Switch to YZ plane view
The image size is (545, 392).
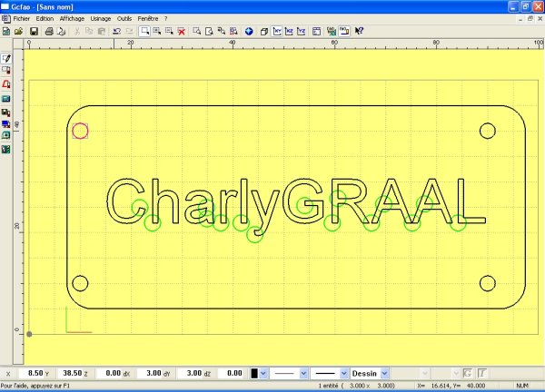click(301, 32)
